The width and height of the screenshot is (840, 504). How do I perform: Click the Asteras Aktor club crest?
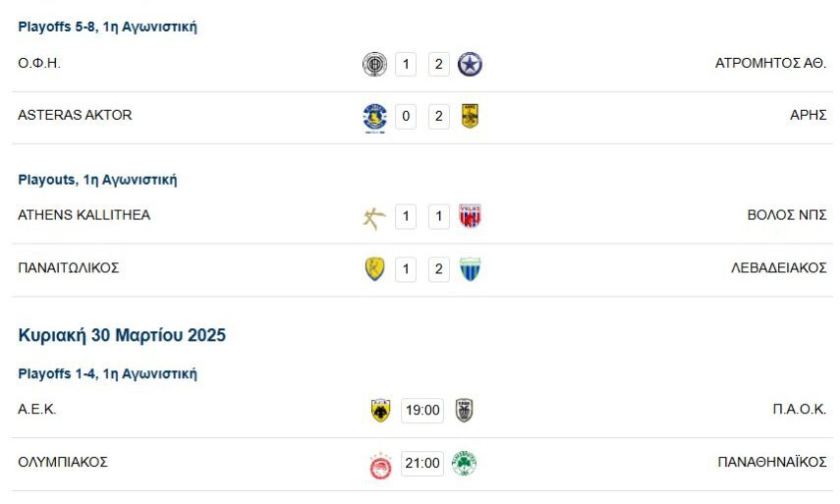coord(374,117)
